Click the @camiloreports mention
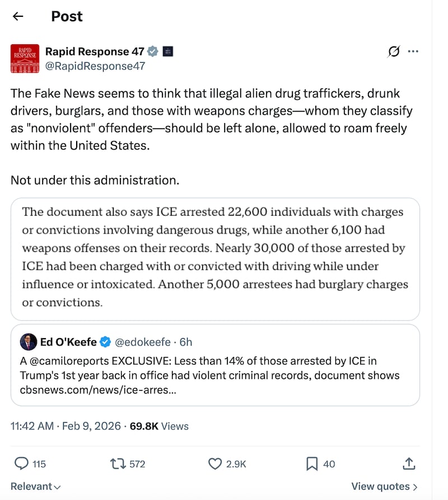Viewport: 448px width, 500px height. [x=67, y=361]
